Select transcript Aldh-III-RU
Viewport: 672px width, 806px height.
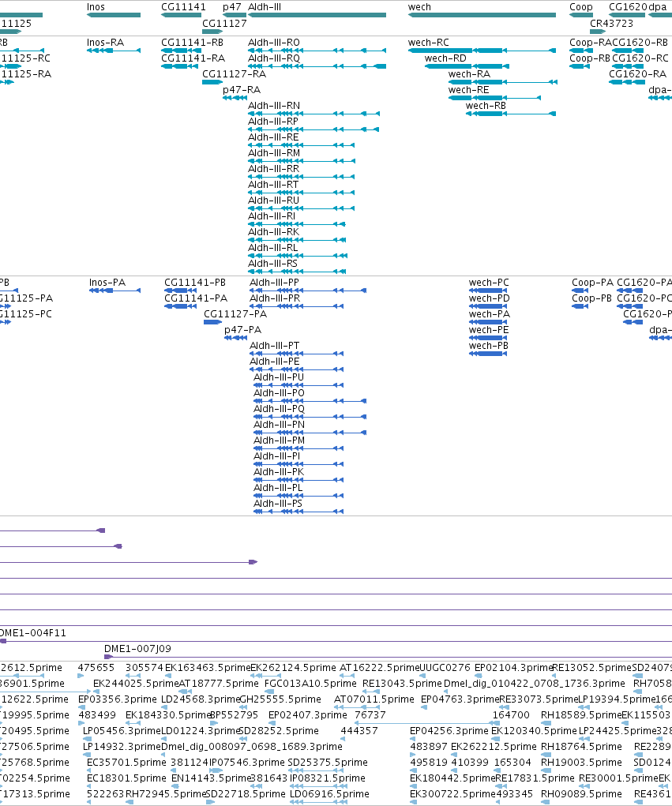pos(273,201)
